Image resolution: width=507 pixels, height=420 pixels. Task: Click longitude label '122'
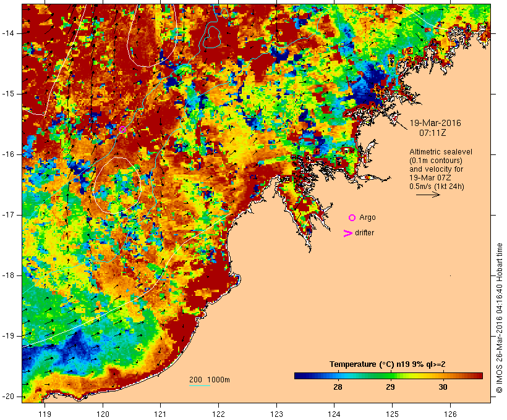point(218,414)
